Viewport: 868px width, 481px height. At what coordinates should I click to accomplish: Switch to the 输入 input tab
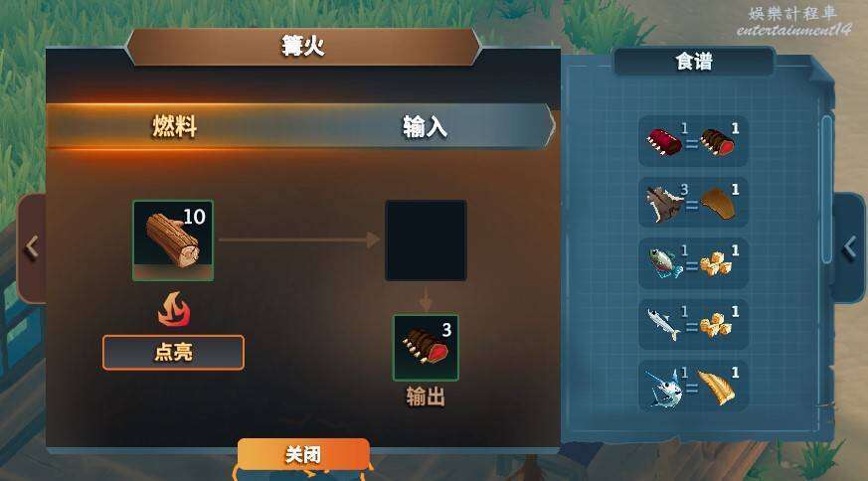tap(426, 127)
